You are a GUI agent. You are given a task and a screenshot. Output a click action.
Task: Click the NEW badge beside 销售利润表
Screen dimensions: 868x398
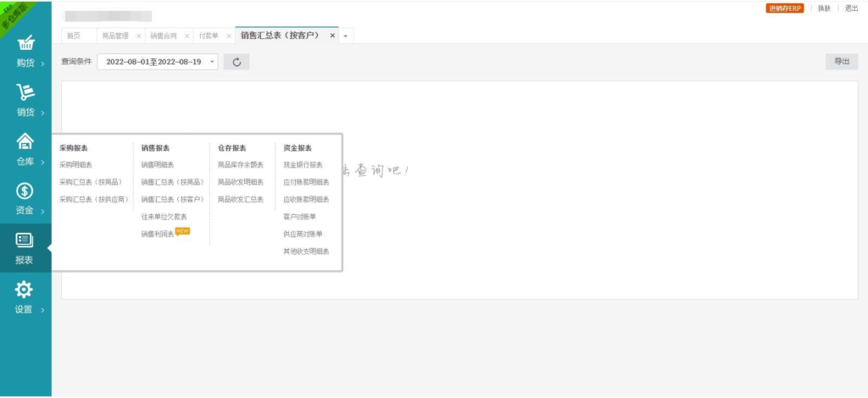[x=183, y=231]
